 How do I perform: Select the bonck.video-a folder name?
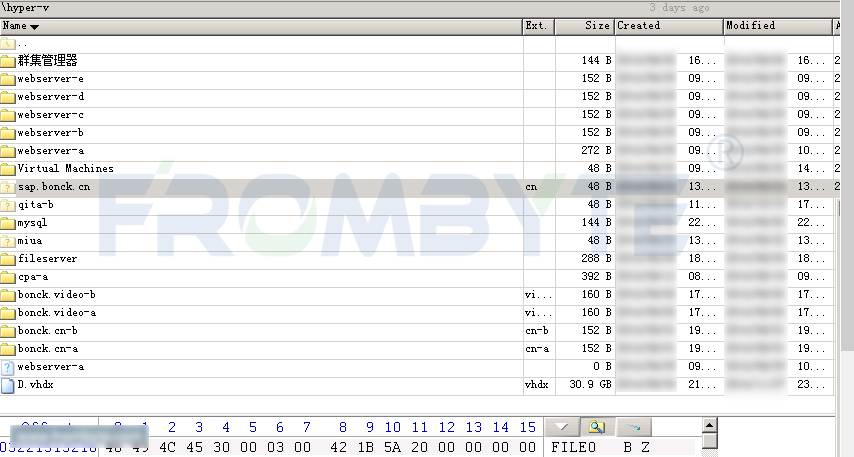(57, 313)
